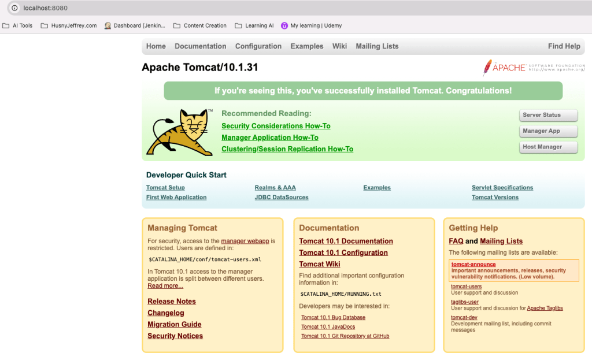
Task: Select the Documentation navigation item
Action: point(201,46)
